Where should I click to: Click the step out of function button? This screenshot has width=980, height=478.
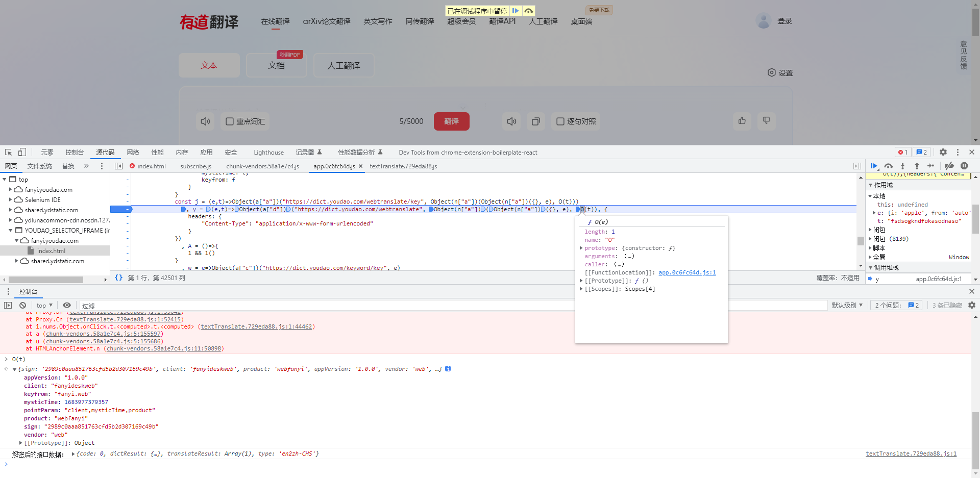click(x=917, y=166)
